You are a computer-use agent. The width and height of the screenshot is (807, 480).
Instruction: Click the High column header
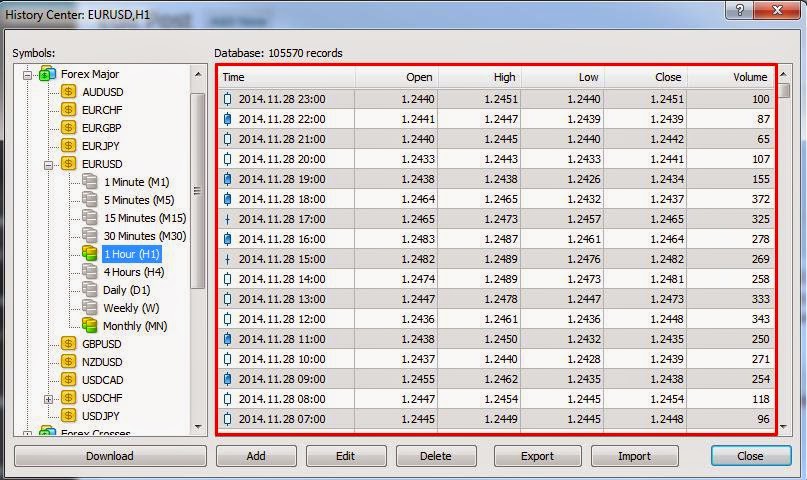480,77
